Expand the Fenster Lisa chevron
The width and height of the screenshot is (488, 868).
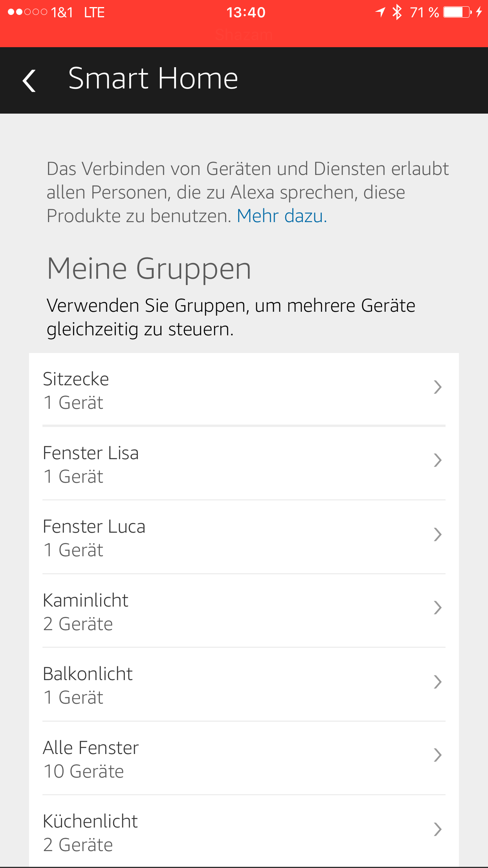438,460
